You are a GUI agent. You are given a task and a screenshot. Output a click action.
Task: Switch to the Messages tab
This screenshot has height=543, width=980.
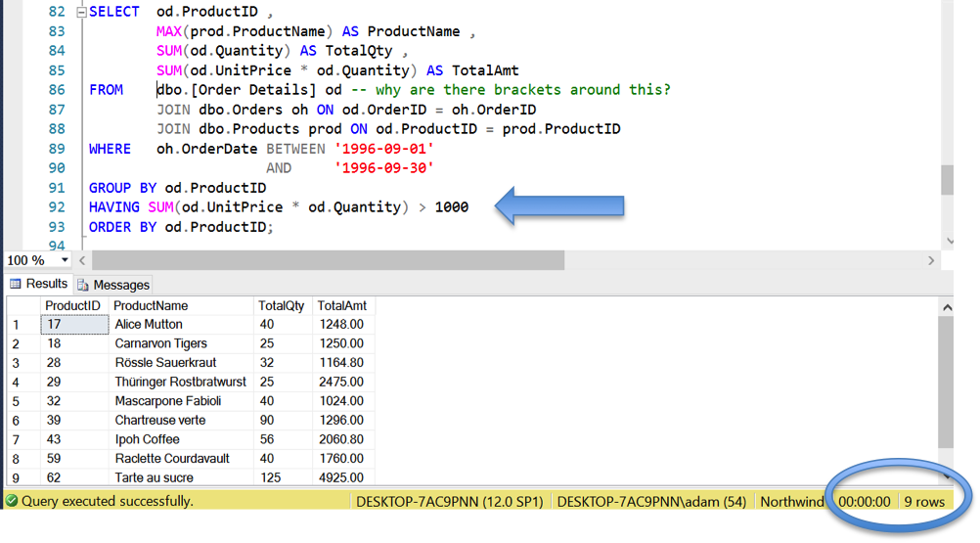pos(113,285)
